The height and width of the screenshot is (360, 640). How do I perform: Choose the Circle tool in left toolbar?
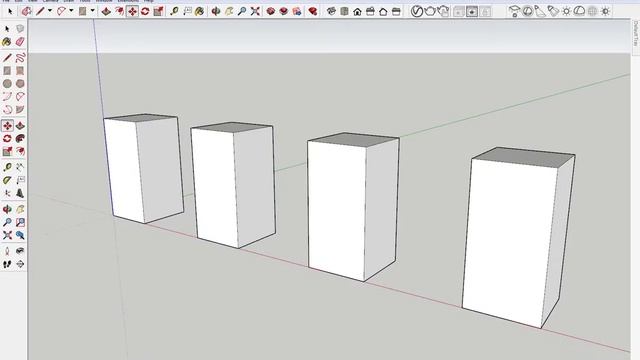pos(7,84)
